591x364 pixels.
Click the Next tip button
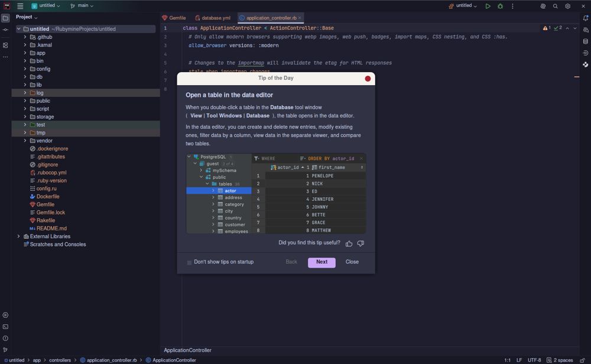tap(322, 262)
